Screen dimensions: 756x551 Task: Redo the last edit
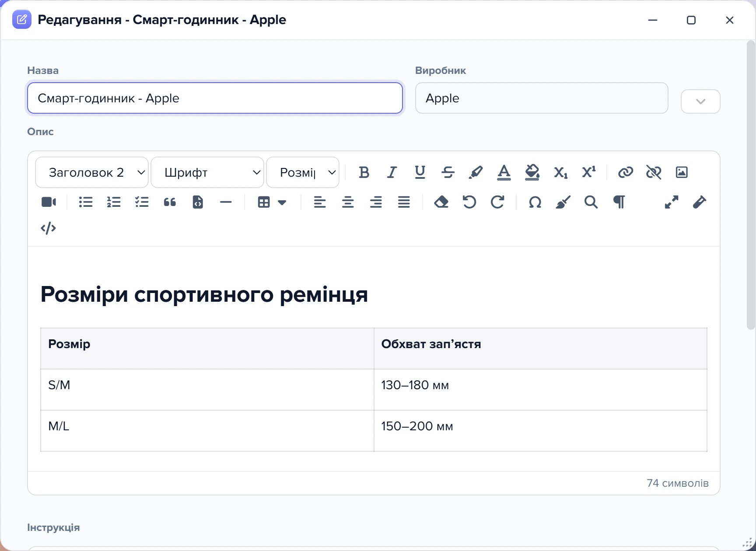click(497, 202)
